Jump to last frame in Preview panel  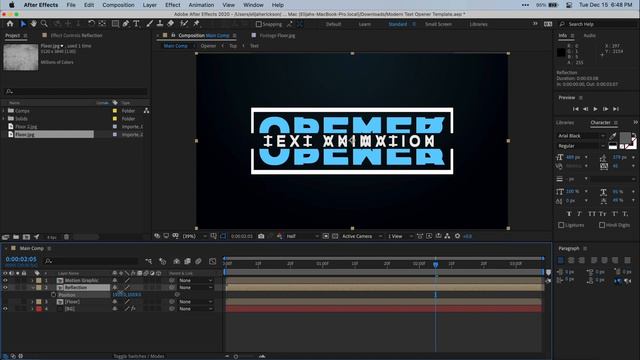616,109
